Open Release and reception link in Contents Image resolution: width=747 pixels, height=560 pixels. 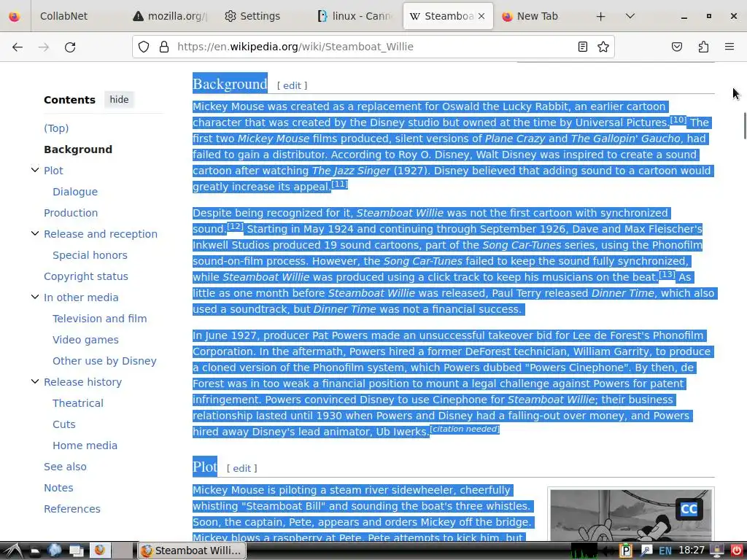point(101,234)
